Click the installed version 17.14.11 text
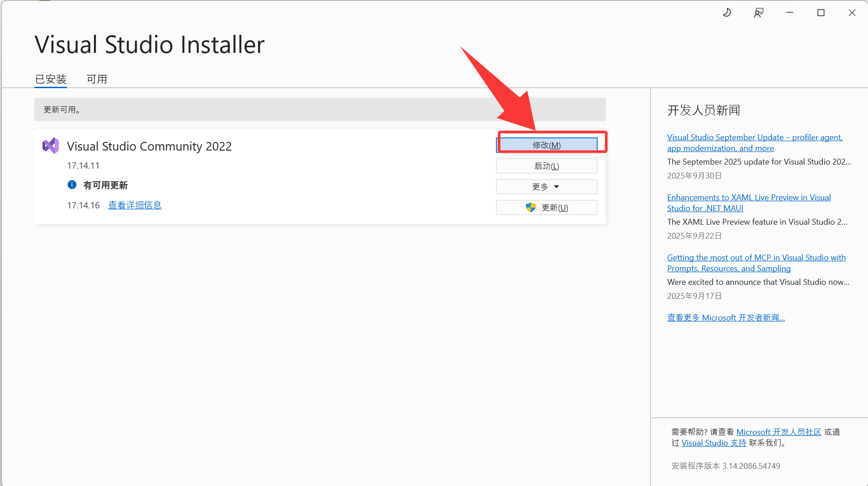Screen dimensions: 868x486 pyautogui.click(x=83, y=165)
